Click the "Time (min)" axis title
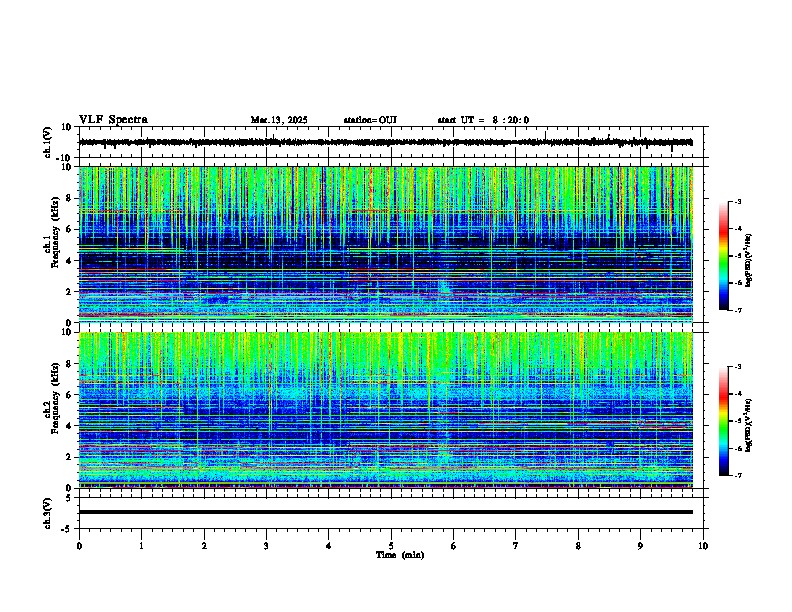 [x=400, y=555]
